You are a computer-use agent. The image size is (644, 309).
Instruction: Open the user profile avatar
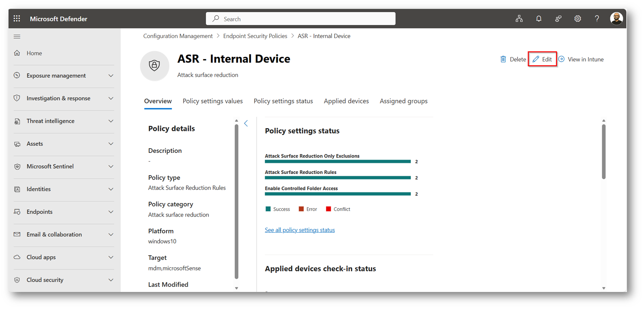coord(616,19)
